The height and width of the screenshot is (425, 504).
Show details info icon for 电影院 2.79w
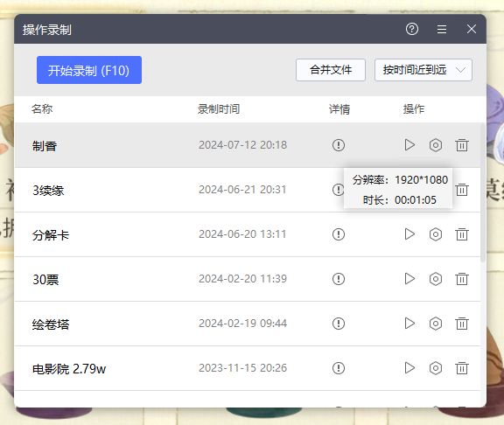pos(339,368)
